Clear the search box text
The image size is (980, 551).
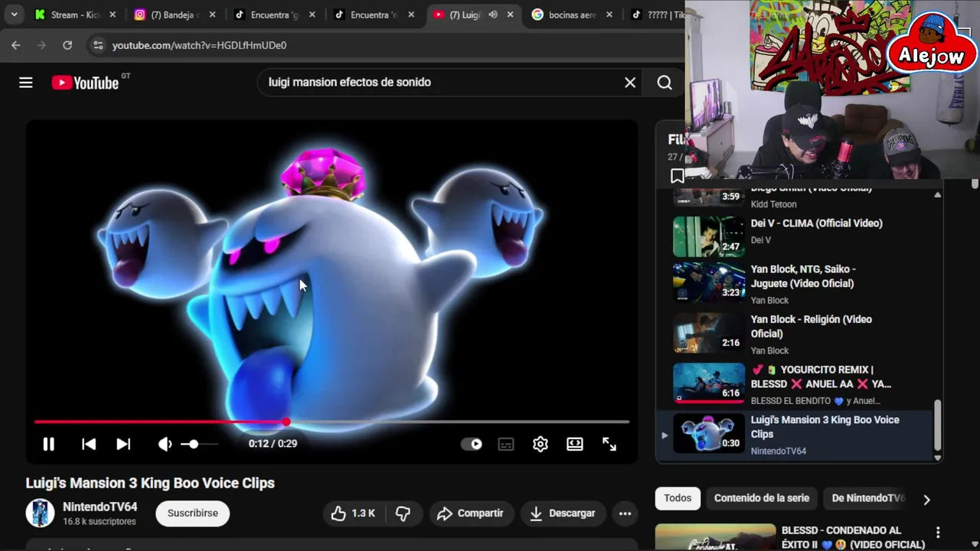coord(630,83)
